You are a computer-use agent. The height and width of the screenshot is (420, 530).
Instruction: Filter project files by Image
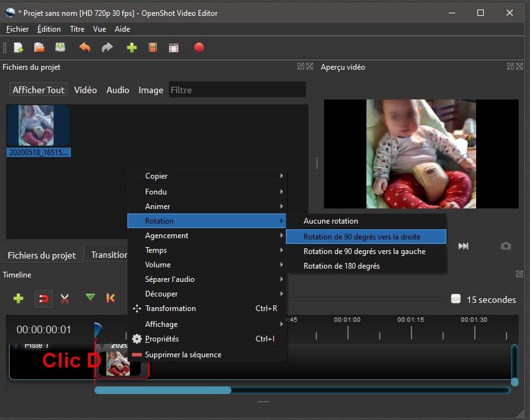coord(151,90)
